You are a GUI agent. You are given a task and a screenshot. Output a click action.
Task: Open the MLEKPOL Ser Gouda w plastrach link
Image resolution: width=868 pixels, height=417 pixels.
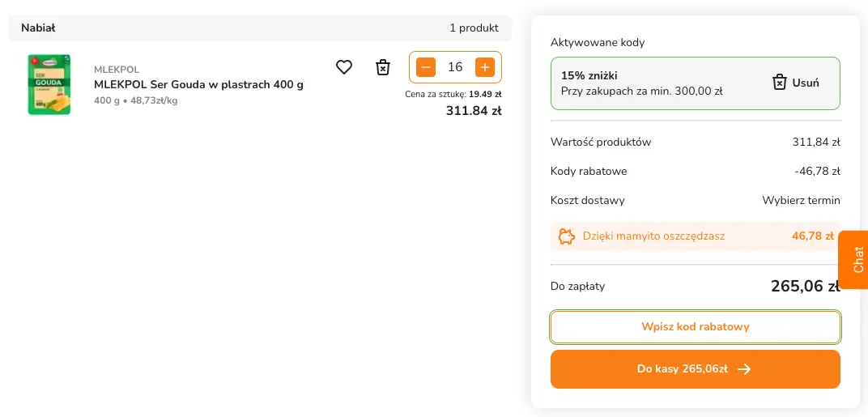point(198,84)
